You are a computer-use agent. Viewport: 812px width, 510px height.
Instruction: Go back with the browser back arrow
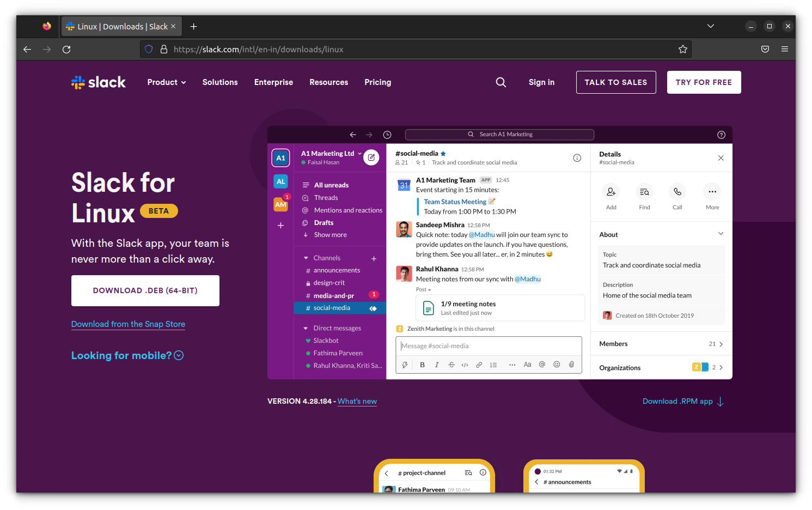coord(27,49)
